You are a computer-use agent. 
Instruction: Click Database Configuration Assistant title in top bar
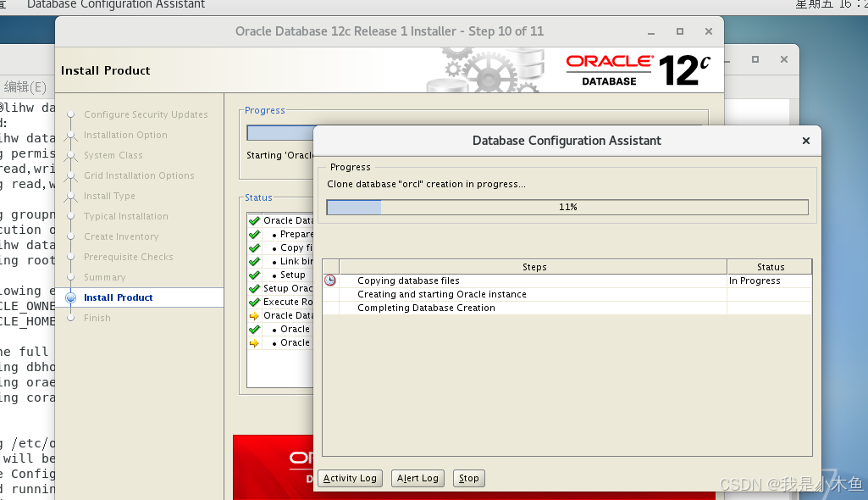(x=116, y=4)
